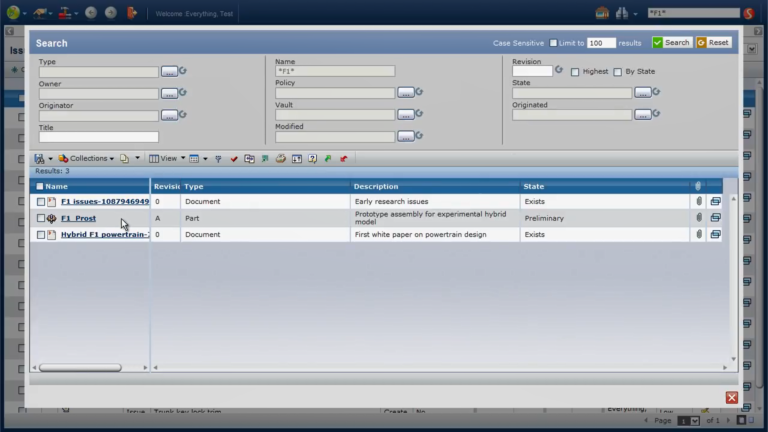Screen dimensions: 768x432
Task: Tick the By State checkbox
Action: [x=618, y=72]
